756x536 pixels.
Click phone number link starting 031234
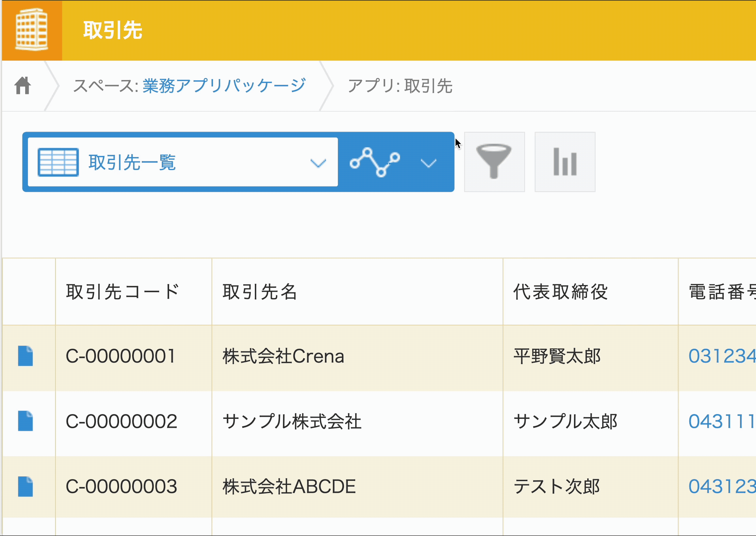tap(721, 356)
